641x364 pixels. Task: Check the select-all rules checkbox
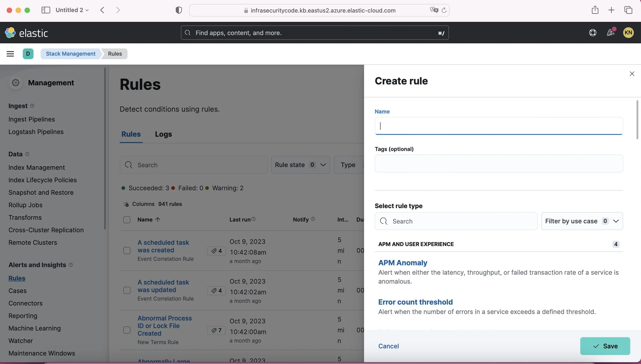(x=127, y=219)
